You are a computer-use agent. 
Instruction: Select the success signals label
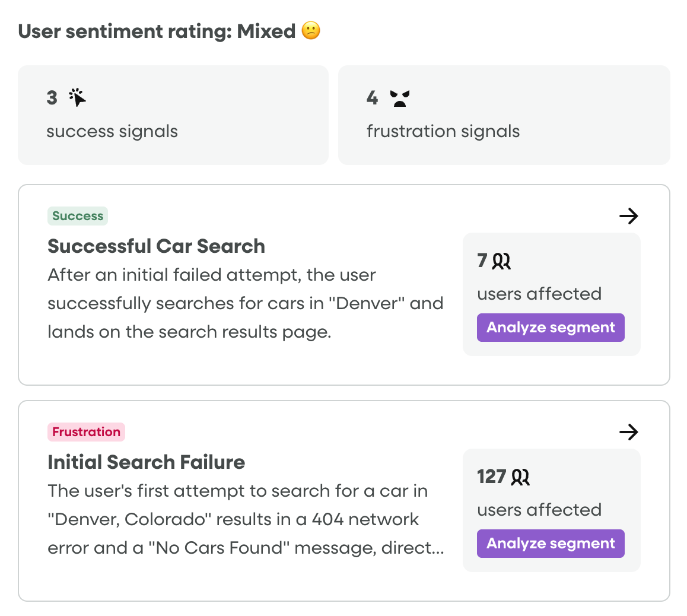tap(112, 131)
